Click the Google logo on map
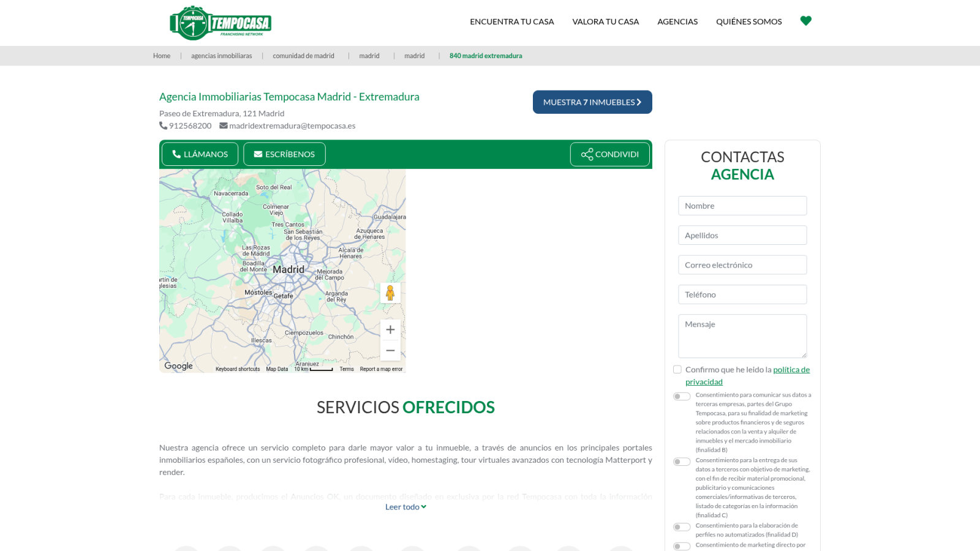 coord(179,366)
